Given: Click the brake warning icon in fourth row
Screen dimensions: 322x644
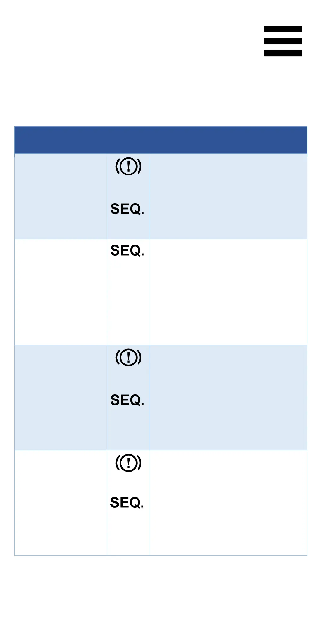Looking at the screenshot, I should tap(128, 463).
